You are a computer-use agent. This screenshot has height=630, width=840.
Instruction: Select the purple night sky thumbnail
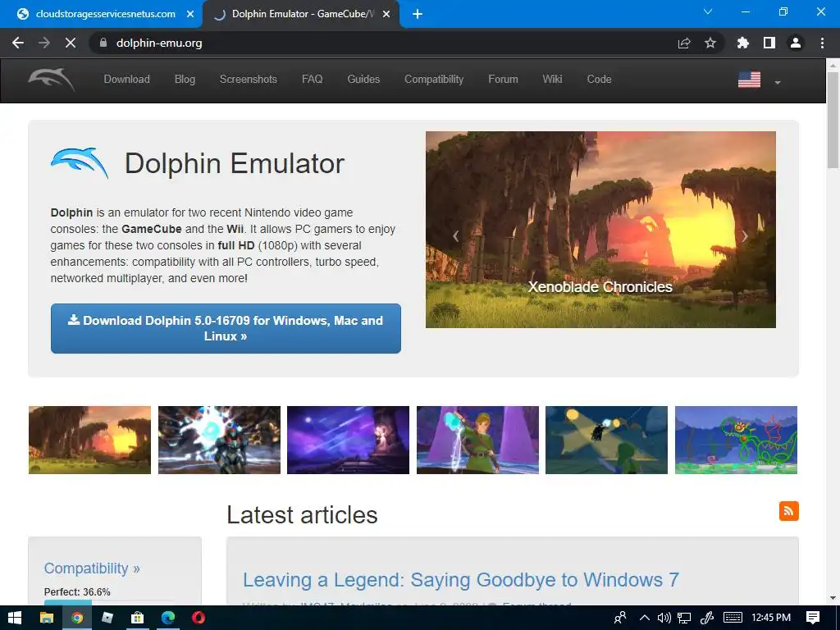pos(348,440)
